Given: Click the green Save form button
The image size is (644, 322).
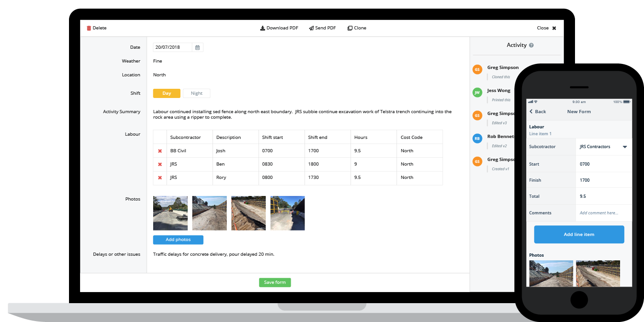Looking at the screenshot, I should click(275, 282).
